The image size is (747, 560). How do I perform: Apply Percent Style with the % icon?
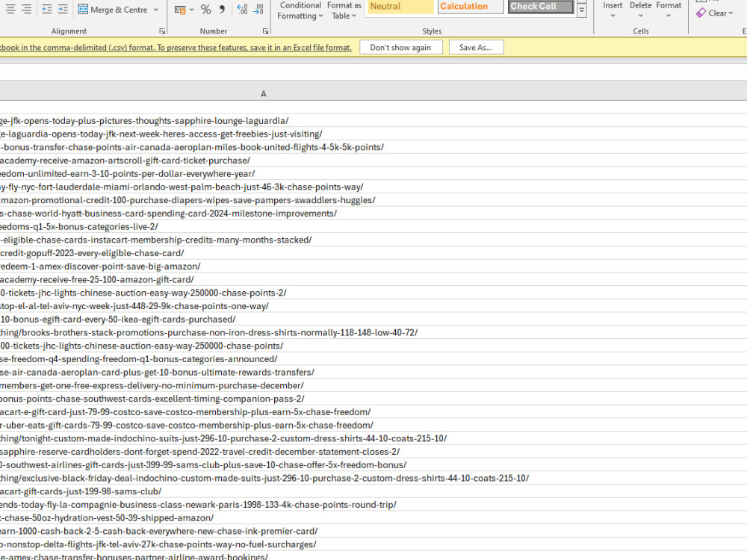click(x=205, y=10)
